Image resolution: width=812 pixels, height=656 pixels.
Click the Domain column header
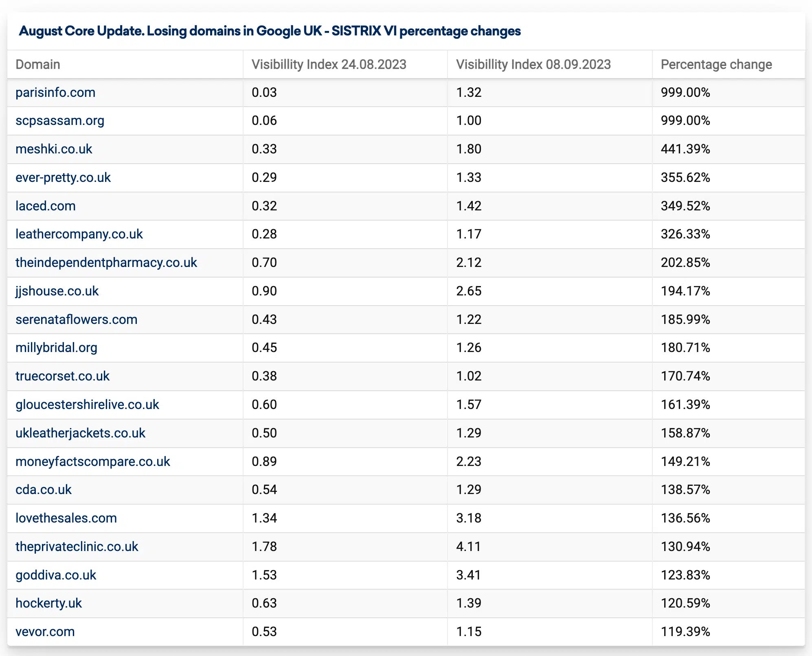click(38, 64)
